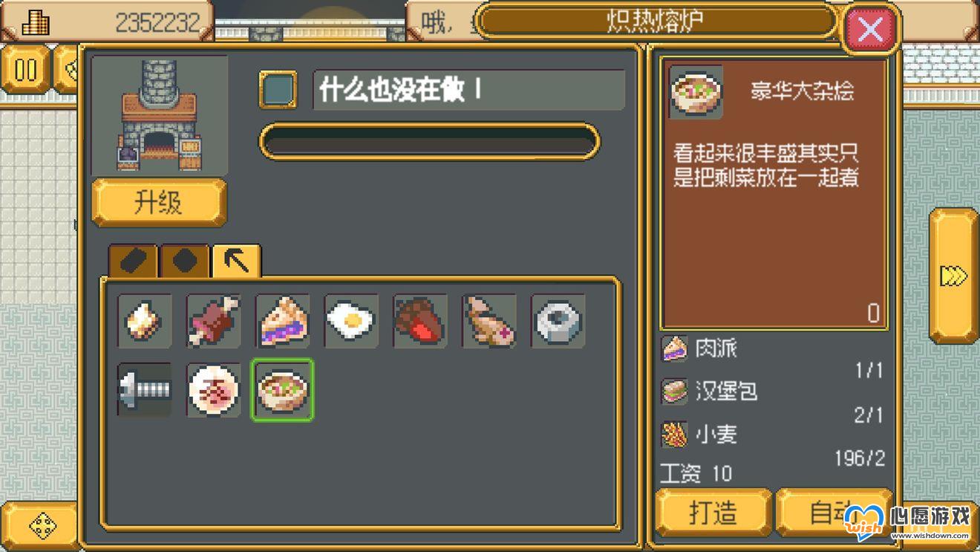Image resolution: width=980 pixels, height=552 pixels.
Task: Select the meat pie slice recipe
Action: (x=283, y=322)
